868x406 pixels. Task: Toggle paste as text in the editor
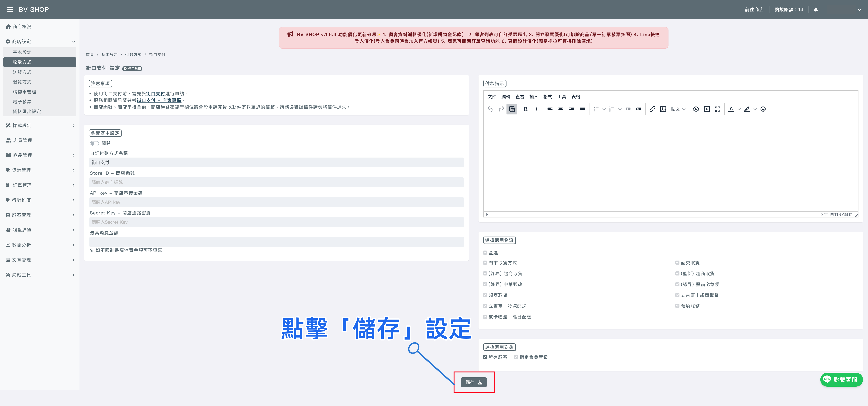pos(512,109)
